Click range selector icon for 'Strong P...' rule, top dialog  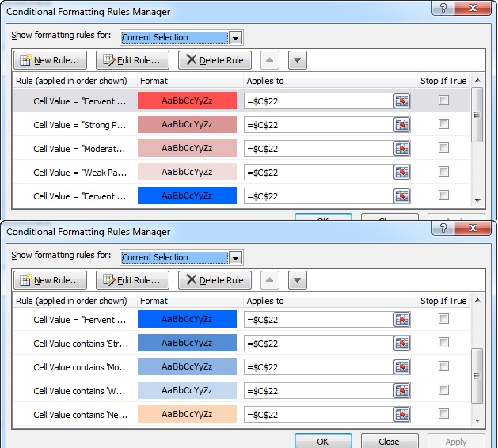(x=402, y=125)
